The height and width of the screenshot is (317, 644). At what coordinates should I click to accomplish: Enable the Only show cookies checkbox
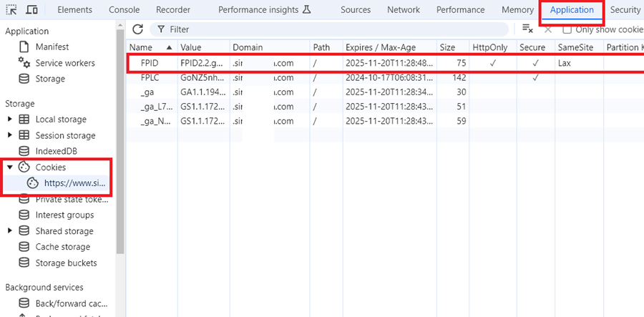pos(567,29)
